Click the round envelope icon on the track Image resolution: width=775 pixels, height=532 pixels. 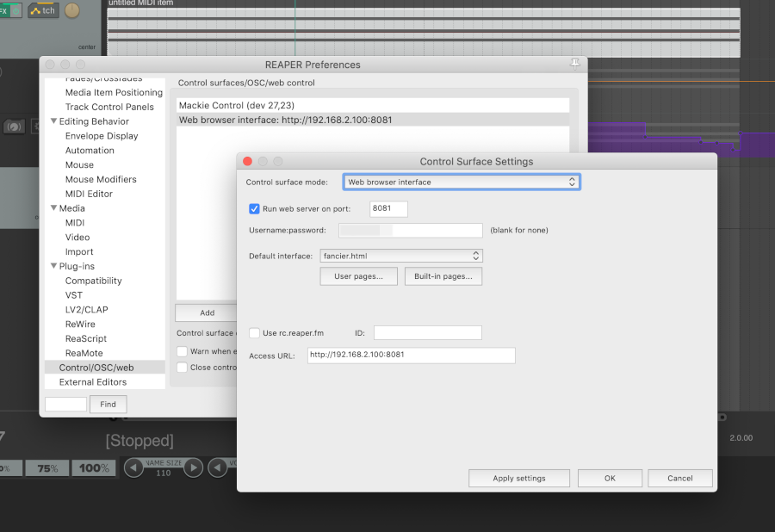pos(14,127)
